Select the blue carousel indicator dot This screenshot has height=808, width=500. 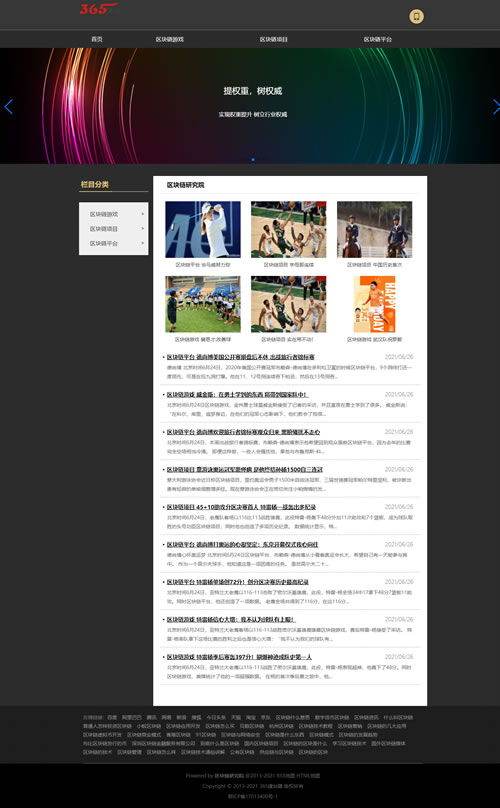(x=253, y=160)
